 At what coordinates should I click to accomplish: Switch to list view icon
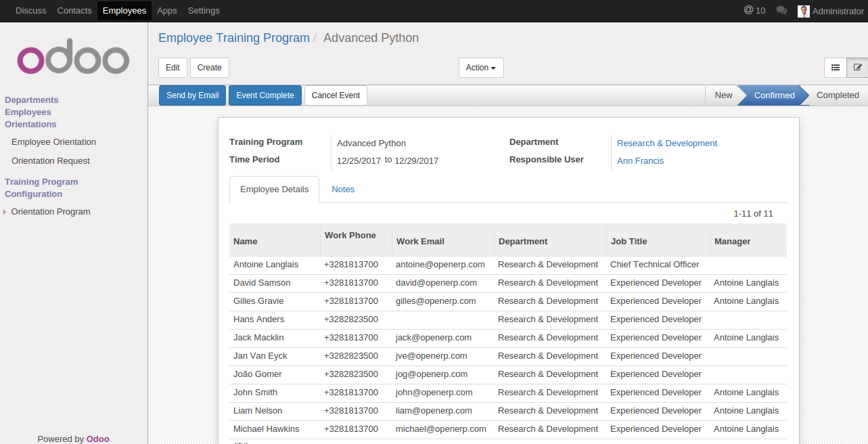coord(836,68)
